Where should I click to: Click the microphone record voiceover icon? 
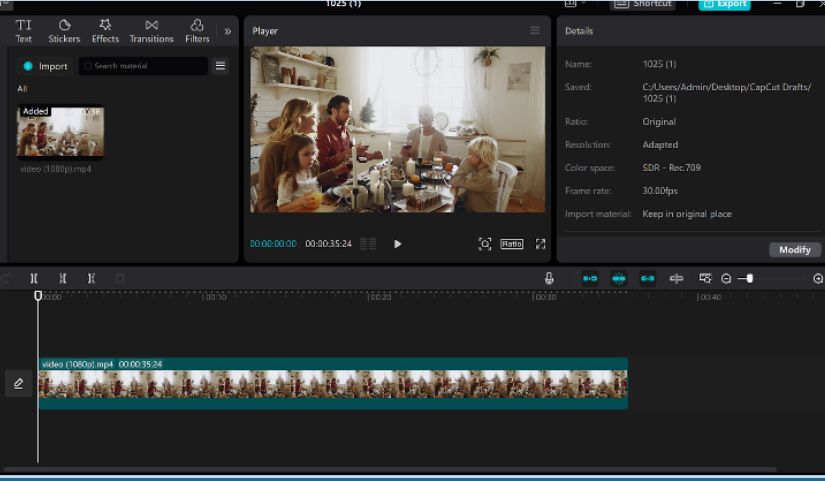[549, 279]
